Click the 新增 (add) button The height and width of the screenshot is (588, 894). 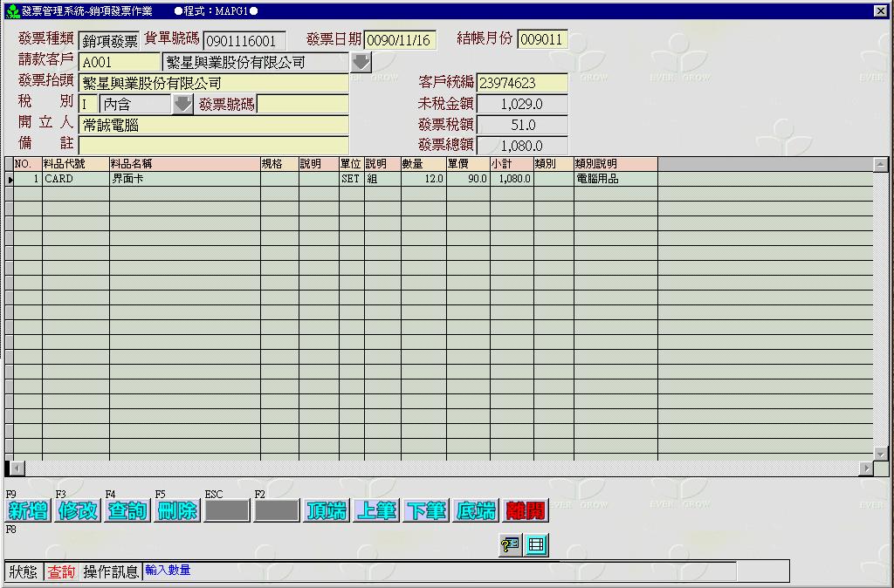point(28,511)
